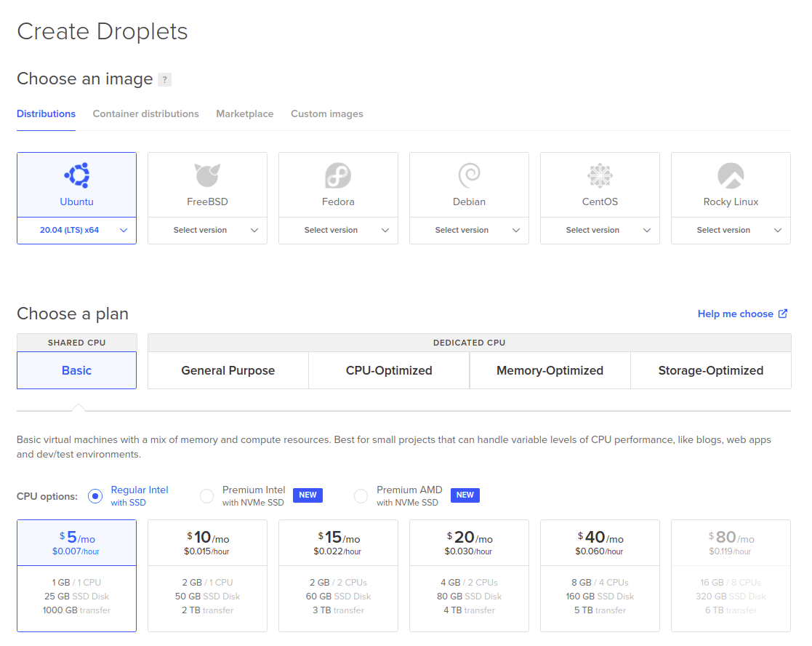Image resolution: width=812 pixels, height=646 pixels.
Task: Click the DEDICATED CPU header label
Action: [469, 343]
